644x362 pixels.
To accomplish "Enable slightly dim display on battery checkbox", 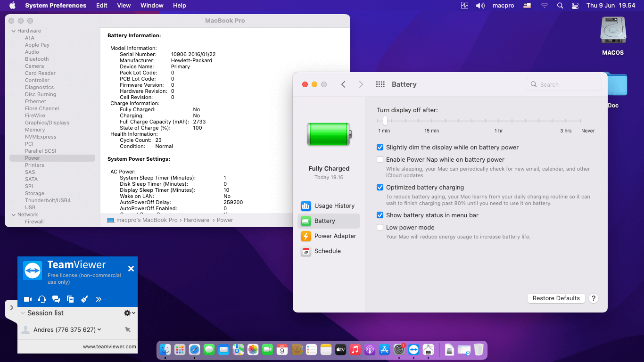I will click(x=380, y=147).
